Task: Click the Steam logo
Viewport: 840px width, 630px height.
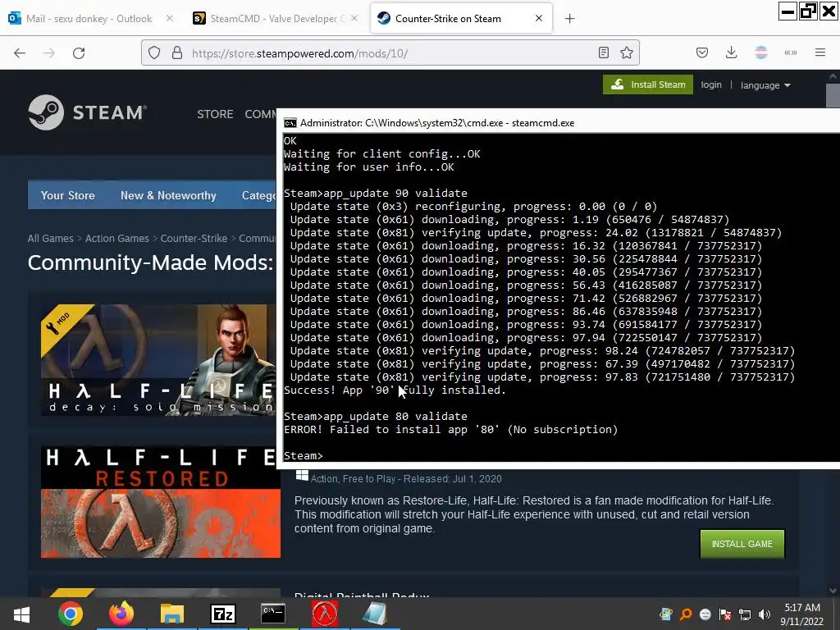Action: (87, 112)
